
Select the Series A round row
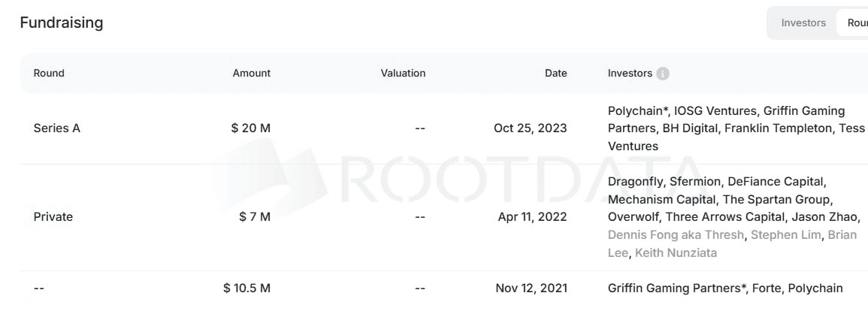click(56, 128)
